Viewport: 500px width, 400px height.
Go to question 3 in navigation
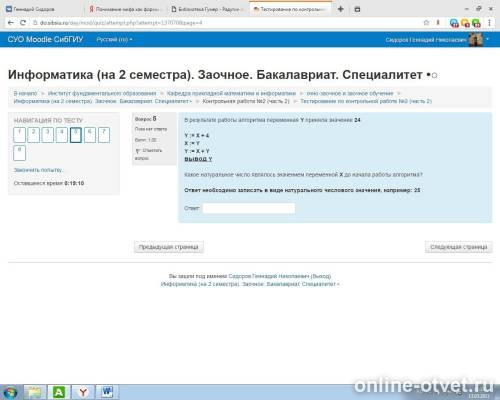47,135
